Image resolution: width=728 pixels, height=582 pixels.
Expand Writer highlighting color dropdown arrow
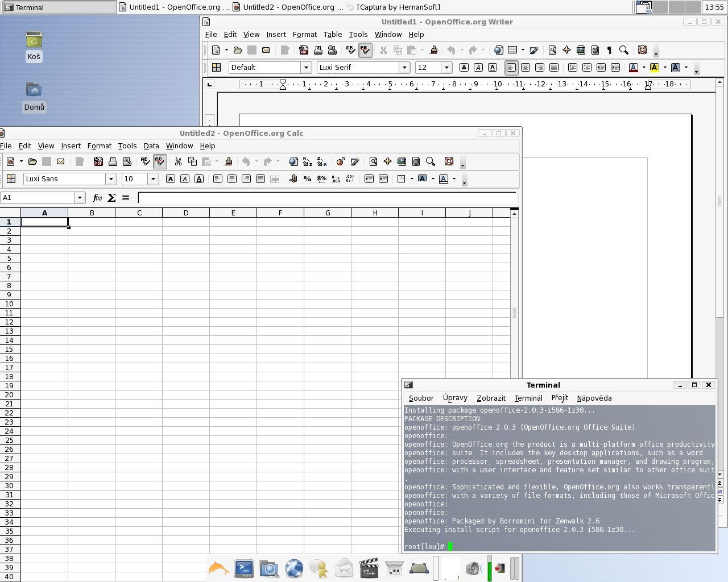[x=665, y=67]
